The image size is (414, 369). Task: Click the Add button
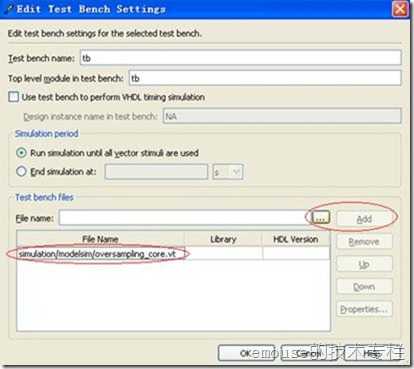(x=364, y=219)
